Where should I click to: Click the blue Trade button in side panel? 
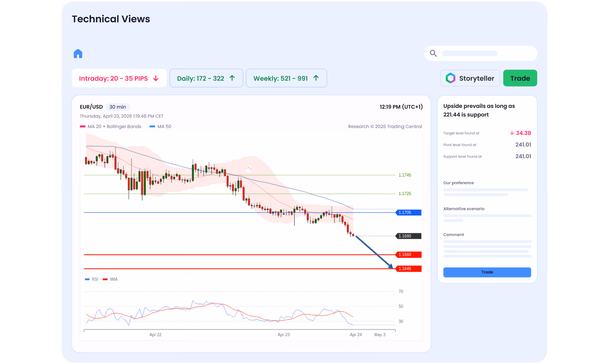point(487,272)
